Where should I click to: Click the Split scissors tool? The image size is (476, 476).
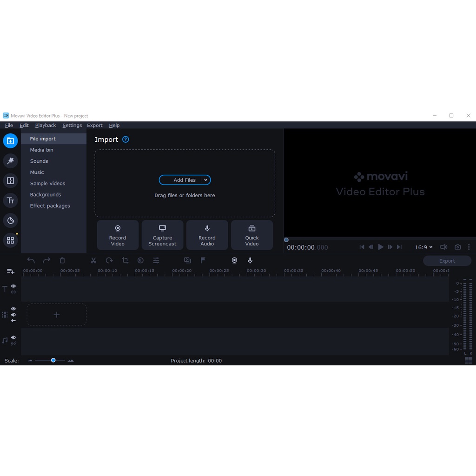pyautogui.click(x=93, y=261)
